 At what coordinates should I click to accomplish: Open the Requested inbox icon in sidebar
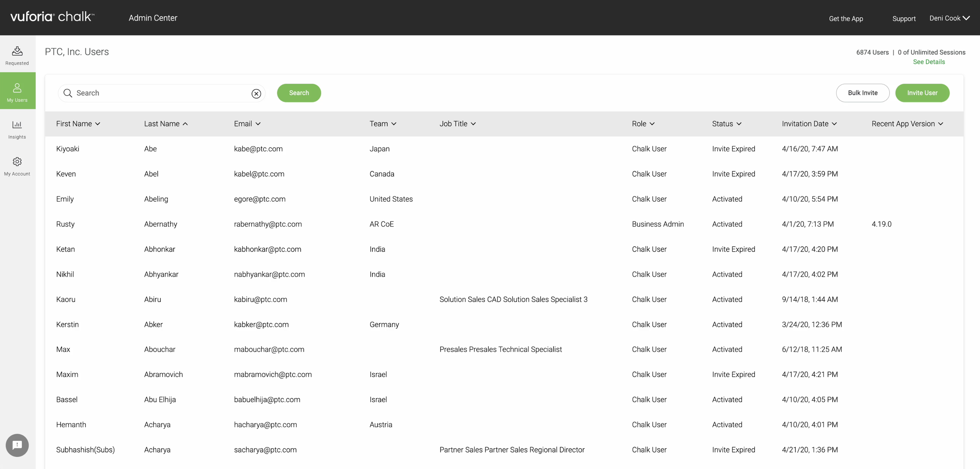click(x=17, y=51)
